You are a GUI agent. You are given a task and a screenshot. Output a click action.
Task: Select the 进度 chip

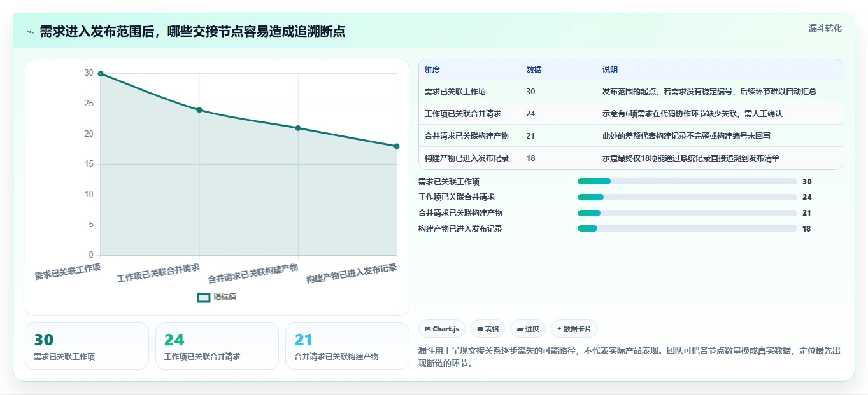(x=528, y=329)
